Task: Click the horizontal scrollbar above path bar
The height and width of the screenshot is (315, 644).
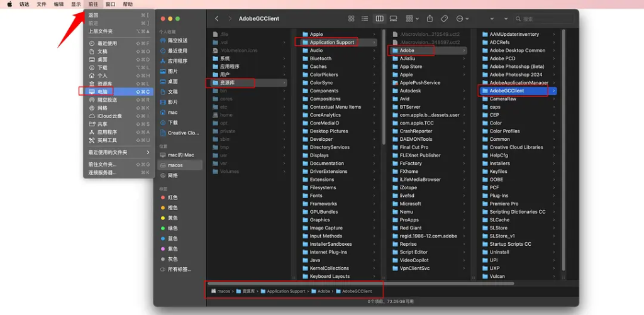Action: click(360, 284)
